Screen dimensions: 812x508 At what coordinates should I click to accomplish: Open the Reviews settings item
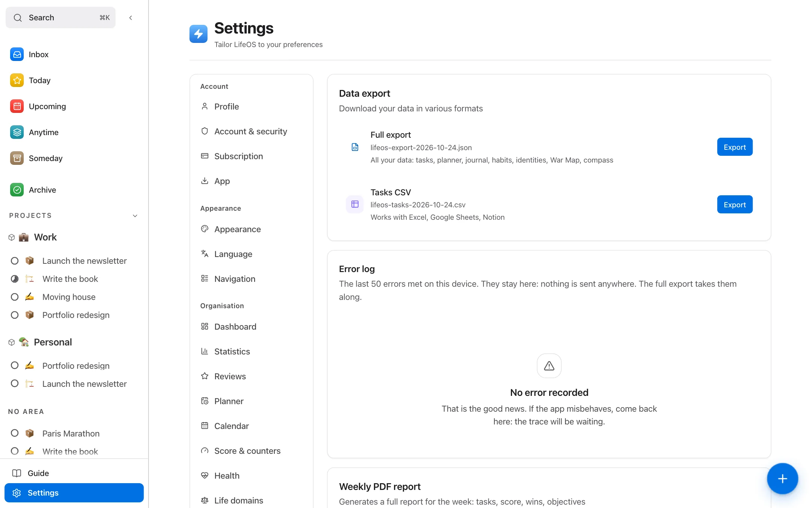click(x=251, y=376)
